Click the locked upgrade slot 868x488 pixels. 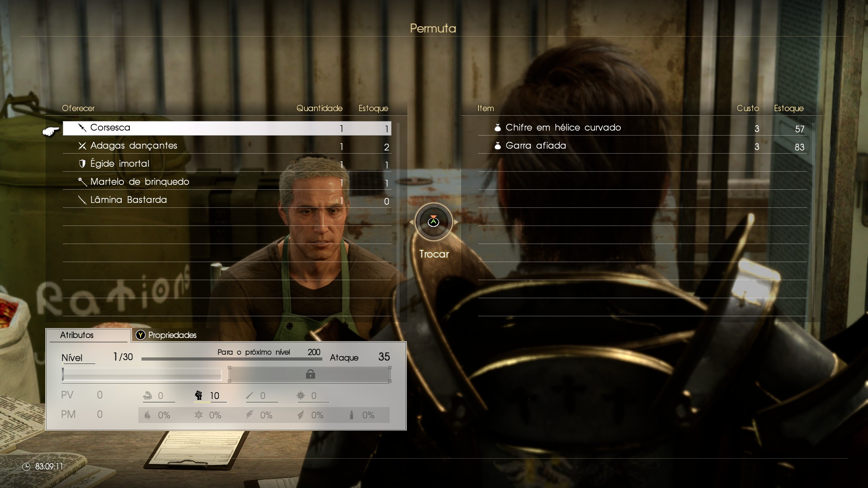click(310, 374)
